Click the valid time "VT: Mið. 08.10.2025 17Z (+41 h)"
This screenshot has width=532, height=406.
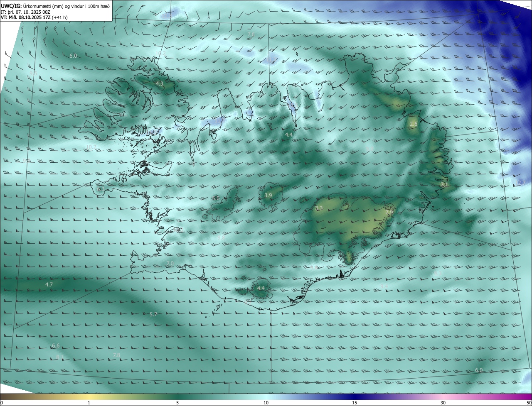pyautogui.click(x=34, y=17)
